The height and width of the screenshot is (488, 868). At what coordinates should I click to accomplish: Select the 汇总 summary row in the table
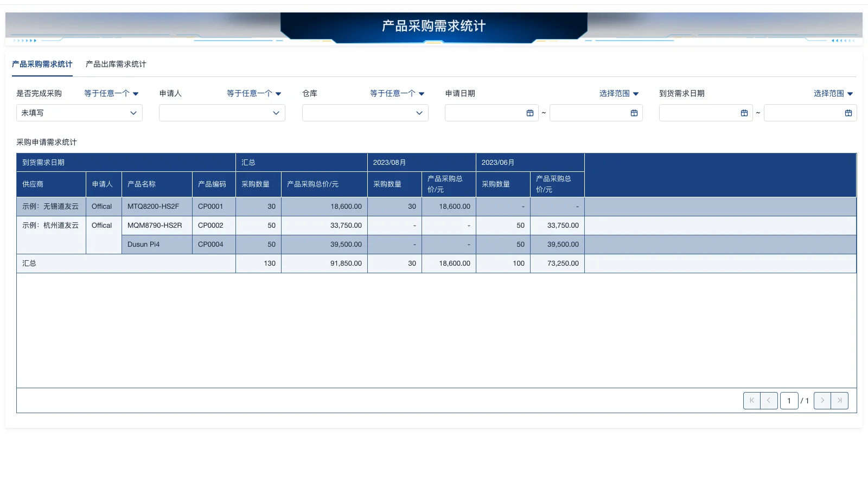[x=29, y=264]
